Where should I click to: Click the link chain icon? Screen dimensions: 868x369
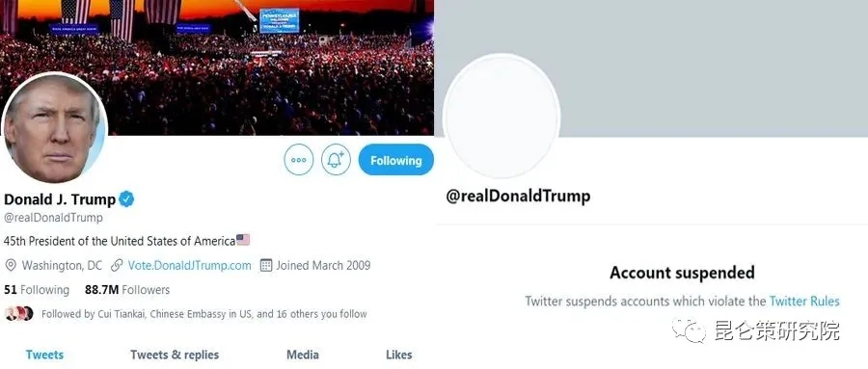point(117,266)
